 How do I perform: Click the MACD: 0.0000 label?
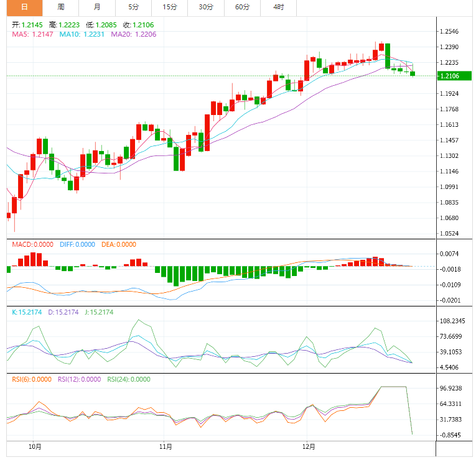coord(32,244)
